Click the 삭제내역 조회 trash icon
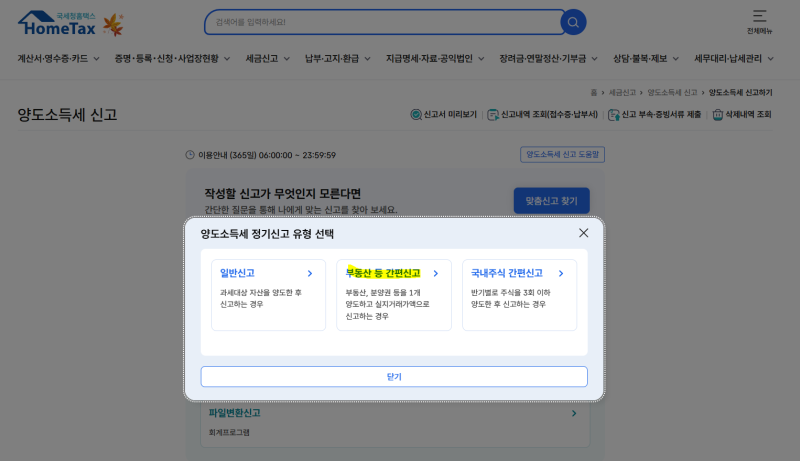Image resolution: width=800 pixels, height=461 pixels. (x=717, y=115)
